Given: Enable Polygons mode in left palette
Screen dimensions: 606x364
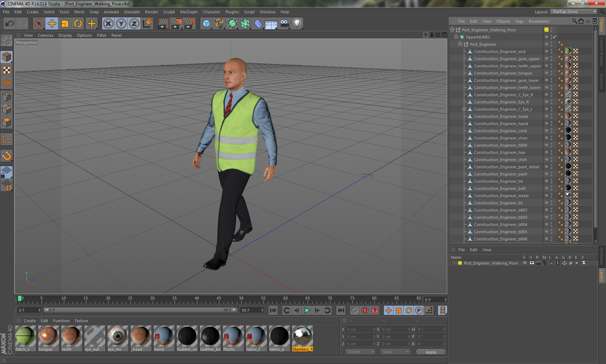Looking at the screenshot, I should pyautogui.click(x=6, y=123).
